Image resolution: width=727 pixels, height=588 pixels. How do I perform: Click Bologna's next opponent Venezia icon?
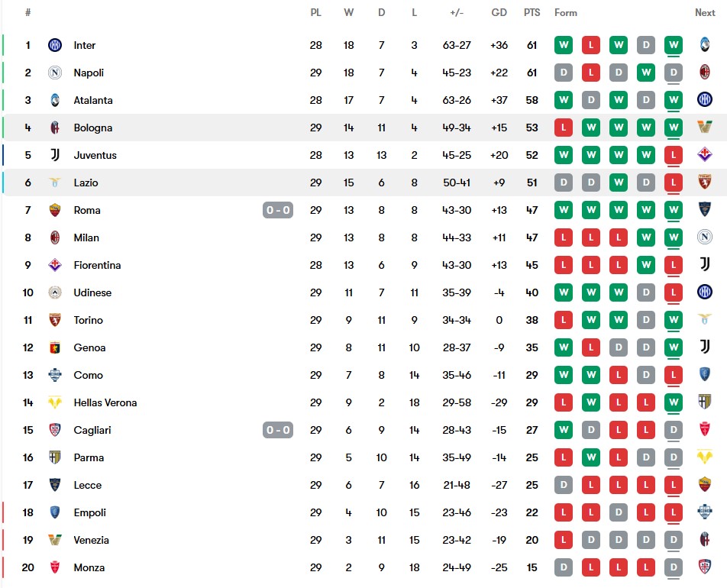click(x=705, y=127)
